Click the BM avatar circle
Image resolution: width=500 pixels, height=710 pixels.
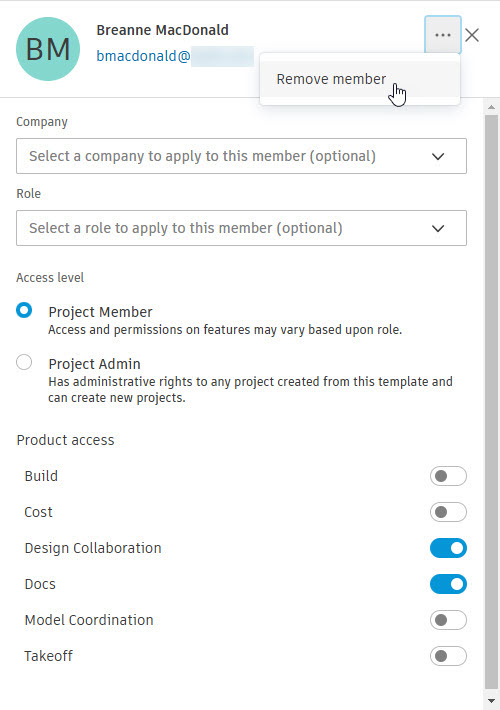point(48,49)
